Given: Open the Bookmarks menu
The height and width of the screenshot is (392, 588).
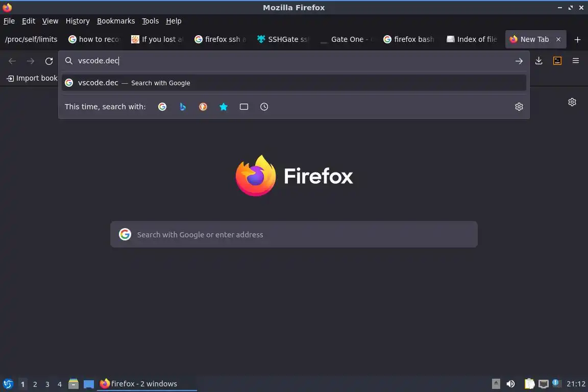Looking at the screenshot, I should 116,21.
